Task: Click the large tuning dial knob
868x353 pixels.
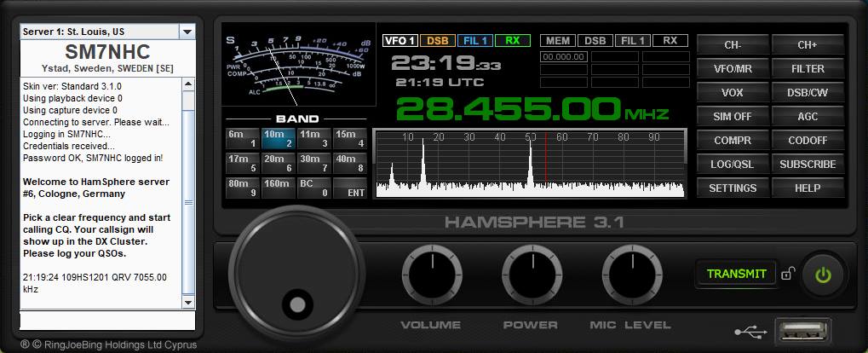Action: 296,273
